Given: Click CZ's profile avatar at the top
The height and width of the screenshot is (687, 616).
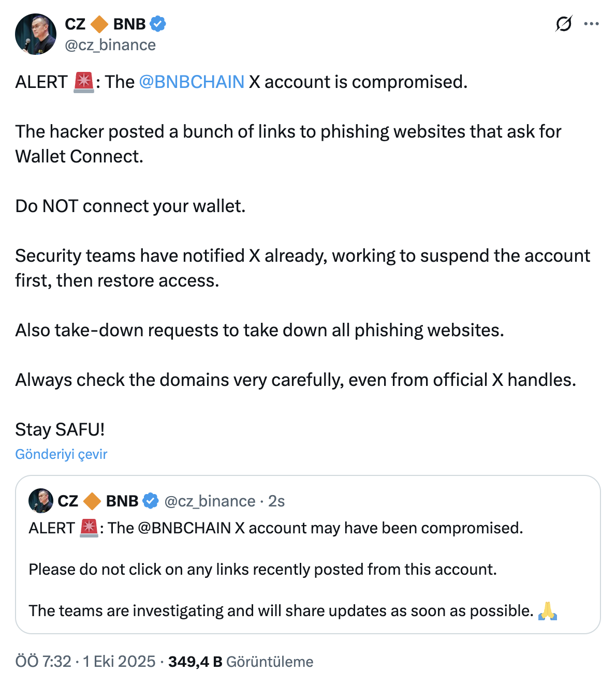Looking at the screenshot, I should point(36,34).
